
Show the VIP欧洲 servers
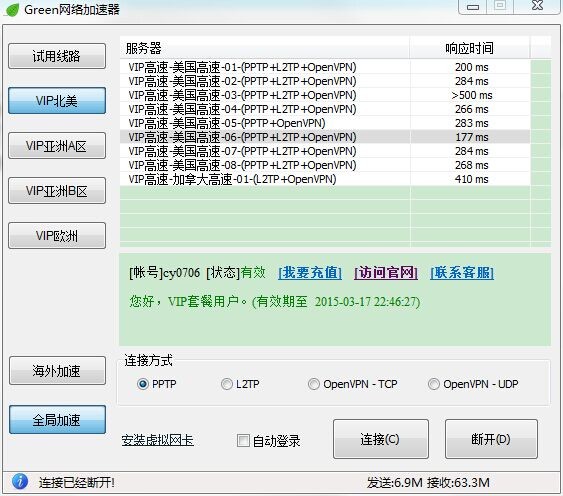click(57, 236)
